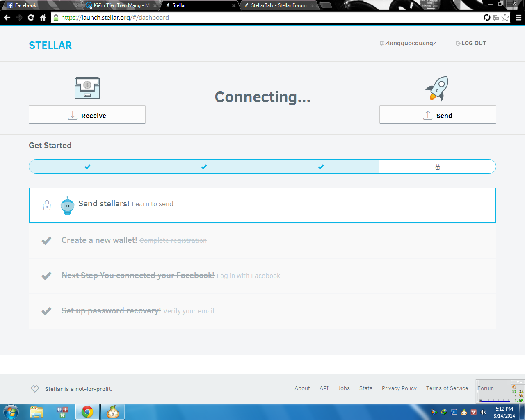Open the Windows Start menu
Image resolution: width=525 pixels, height=420 pixels.
(11, 412)
